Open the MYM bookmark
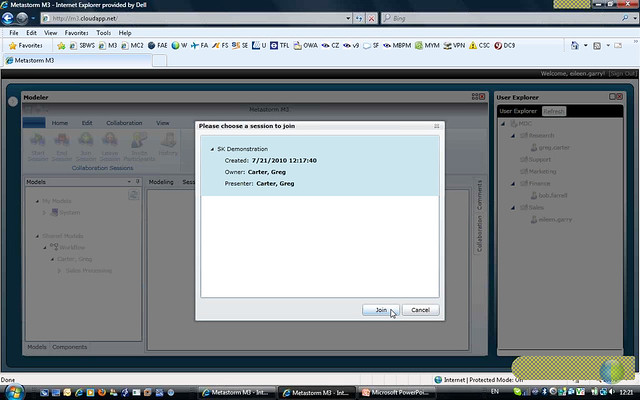Image resolution: width=640 pixels, height=400 pixels. [x=427, y=45]
